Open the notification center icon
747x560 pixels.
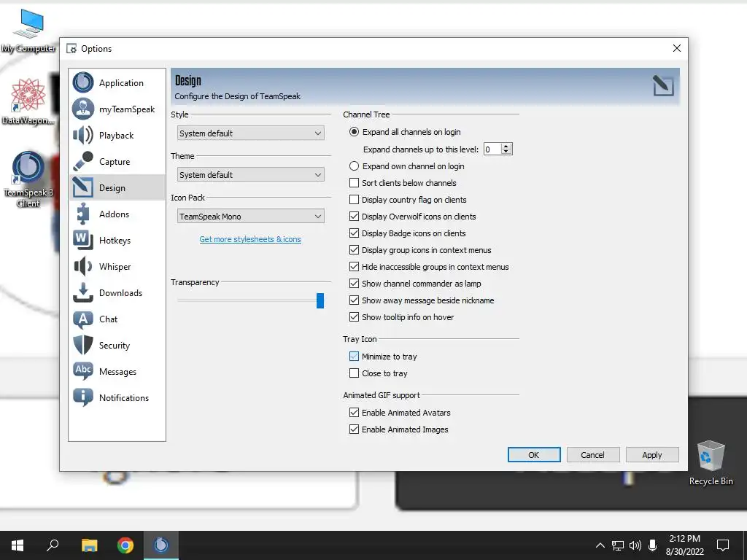click(x=723, y=545)
